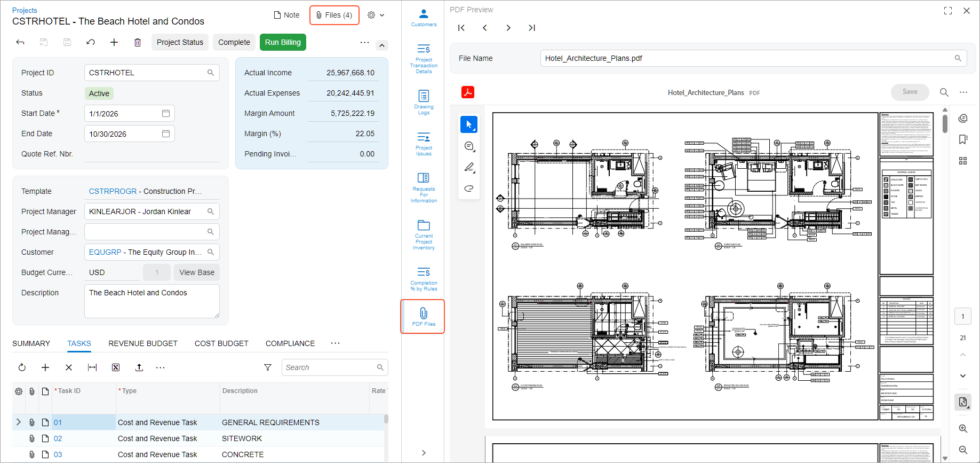The height and width of the screenshot is (463, 980).
Task: Go back using the left arrow icon
Action: (x=20, y=42)
